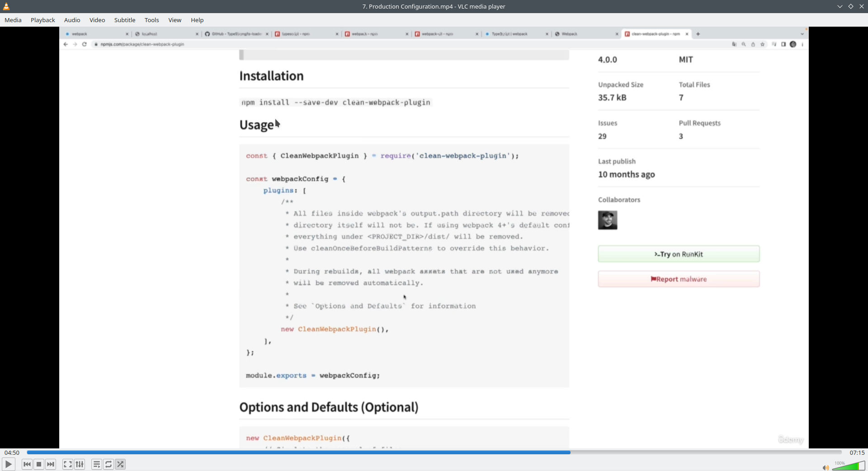The width and height of the screenshot is (868, 471).
Task: Click the new tab plus button
Action: click(698, 34)
